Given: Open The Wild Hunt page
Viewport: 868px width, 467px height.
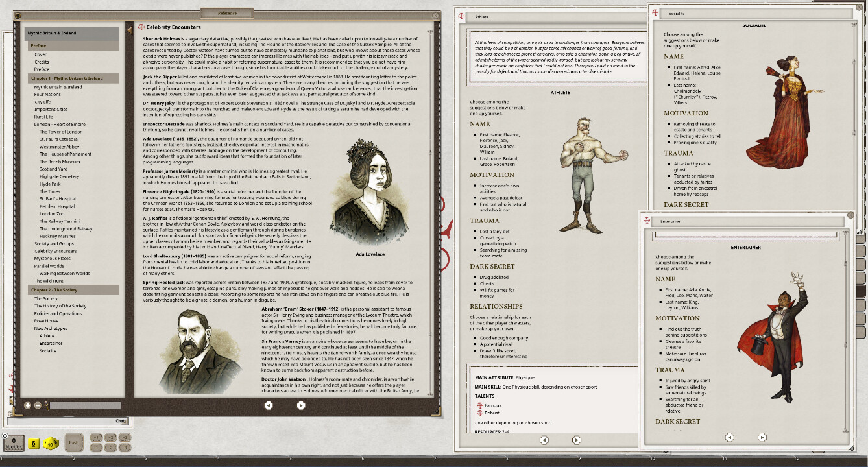Looking at the screenshot, I should pyautogui.click(x=47, y=281).
